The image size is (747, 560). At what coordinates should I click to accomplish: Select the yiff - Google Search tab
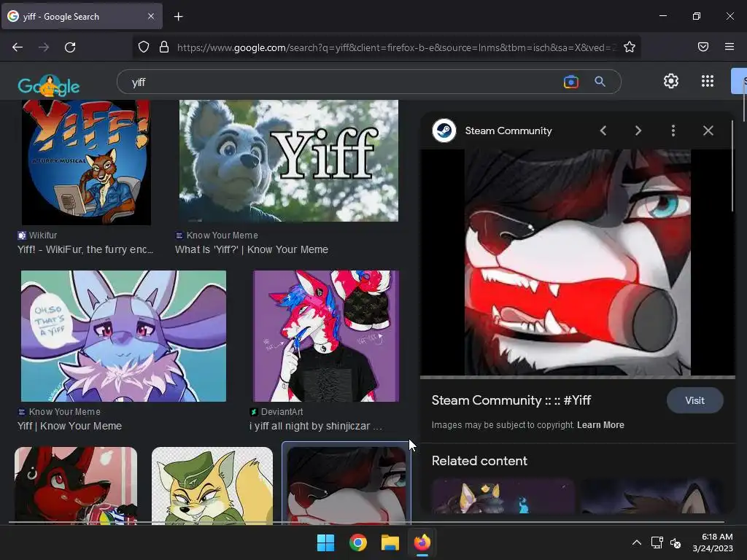(x=82, y=16)
